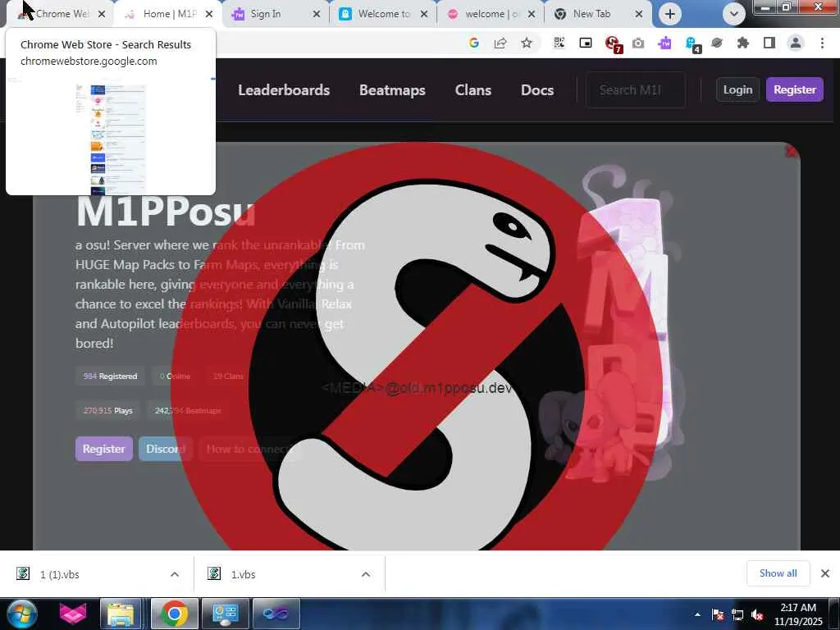This screenshot has height=630, width=840.
Task: Click the picture-in-picture extension icon
Action: 586,43
